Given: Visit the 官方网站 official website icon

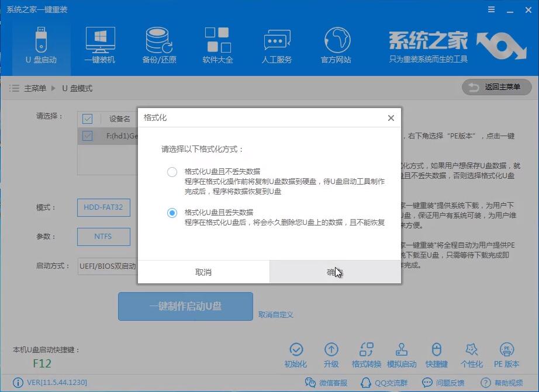Looking at the screenshot, I should 336,44.
